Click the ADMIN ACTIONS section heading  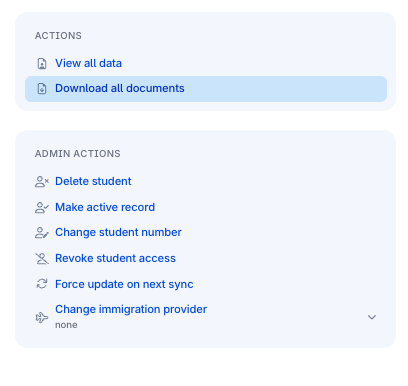tap(78, 154)
